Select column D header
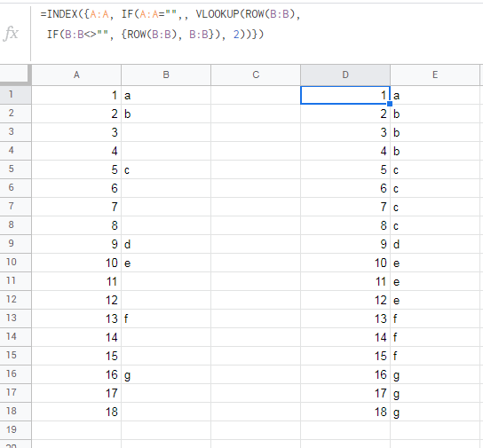 (x=345, y=75)
